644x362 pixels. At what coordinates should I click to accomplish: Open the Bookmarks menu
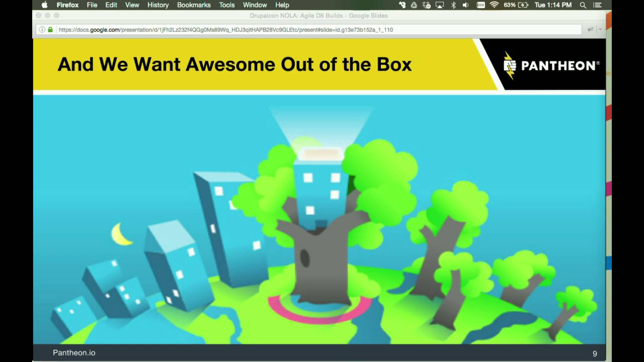click(194, 5)
